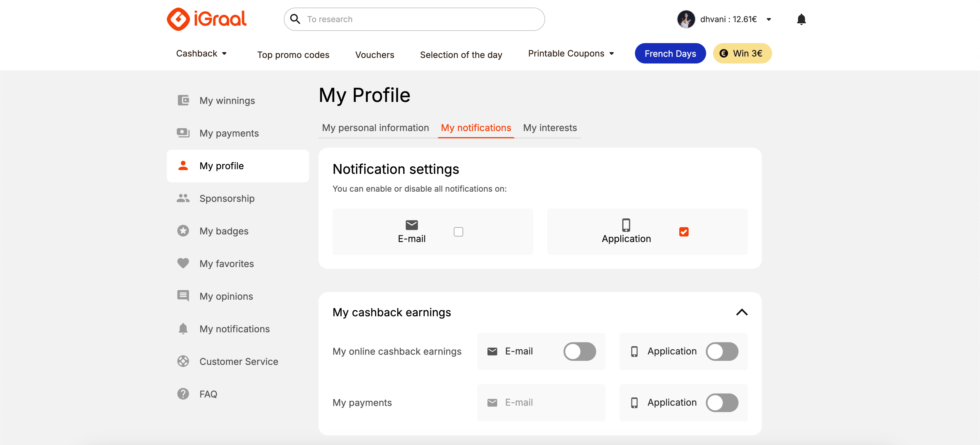Screen dimensions: 980x445
Task: Click the French Days button
Action: pos(670,54)
